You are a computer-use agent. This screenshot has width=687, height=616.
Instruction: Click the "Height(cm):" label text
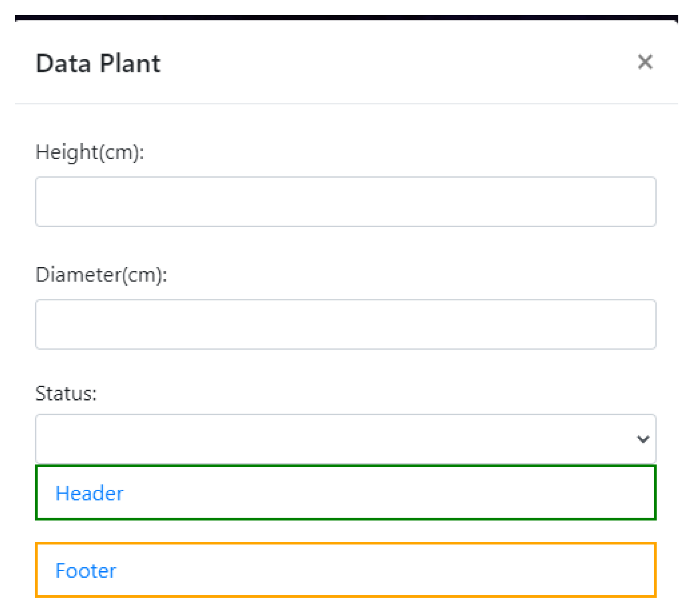90,152
